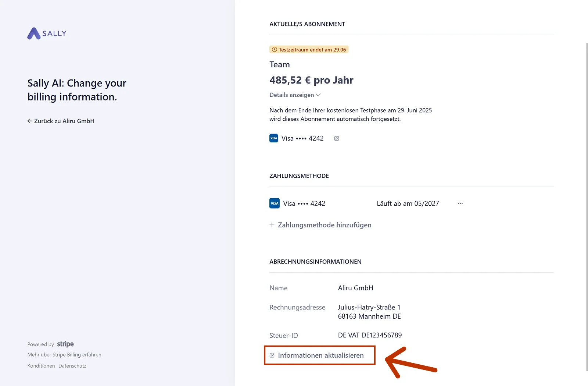588x386 pixels.
Task: Click the page's vertical scrollbar
Action: click(x=586, y=206)
